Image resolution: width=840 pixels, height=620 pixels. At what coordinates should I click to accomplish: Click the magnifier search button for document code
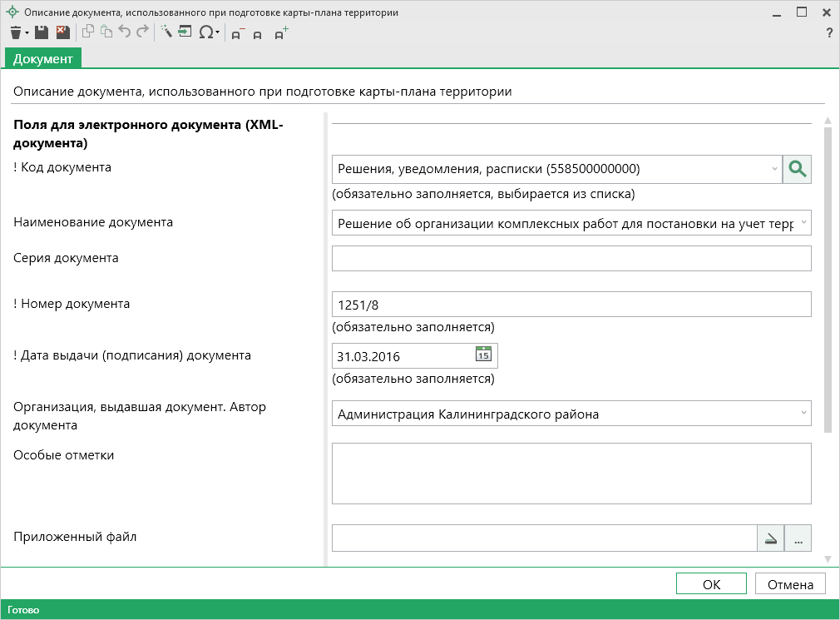point(797,169)
